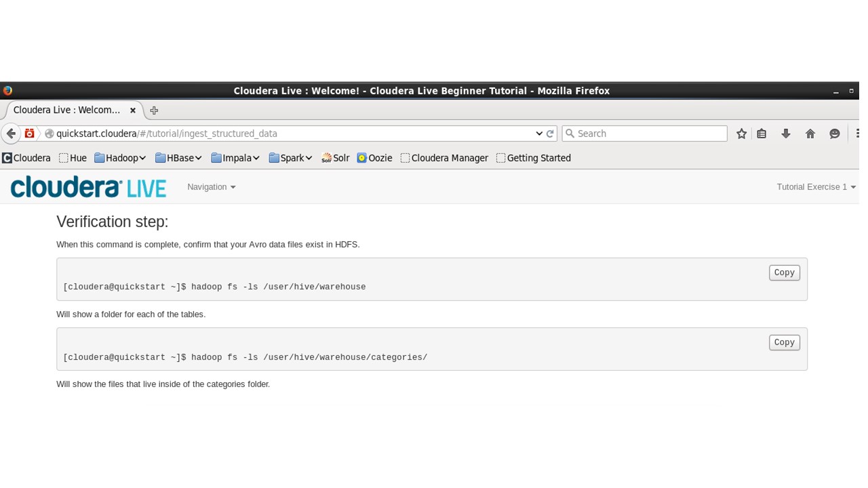The image size is (868, 488).
Task: Expand the Tutorial Exercise 1 dropdown
Action: pos(816,187)
